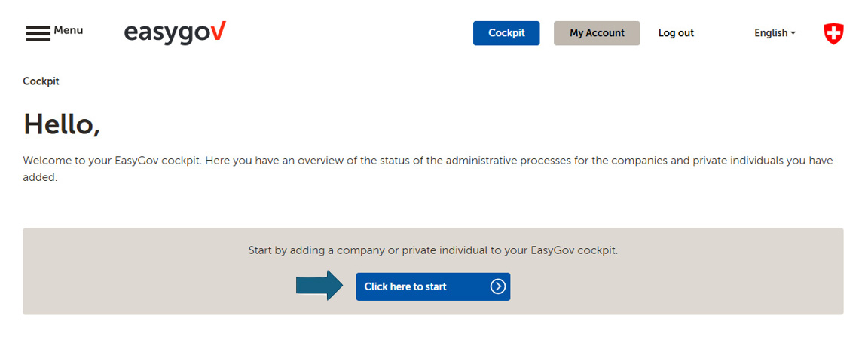Open My Account

click(597, 33)
